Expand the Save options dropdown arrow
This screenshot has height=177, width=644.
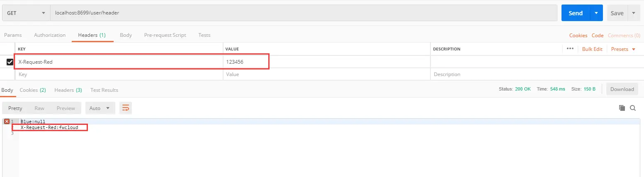(x=633, y=13)
